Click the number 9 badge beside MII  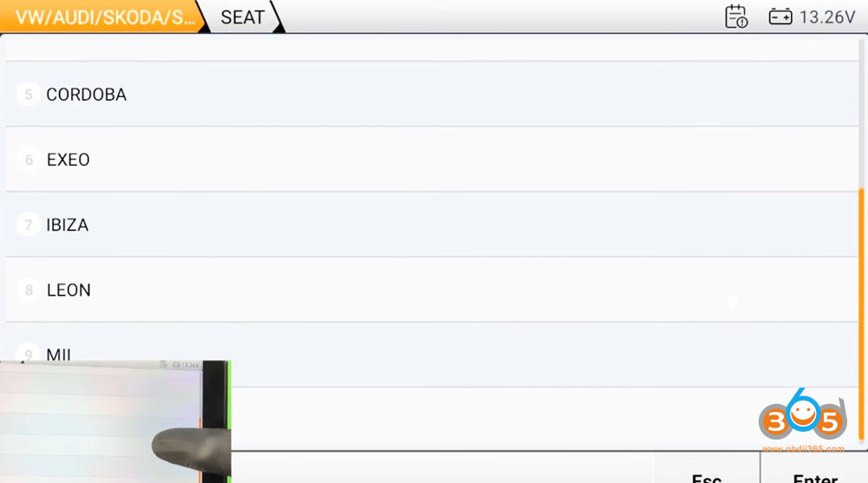[x=29, y=353]
